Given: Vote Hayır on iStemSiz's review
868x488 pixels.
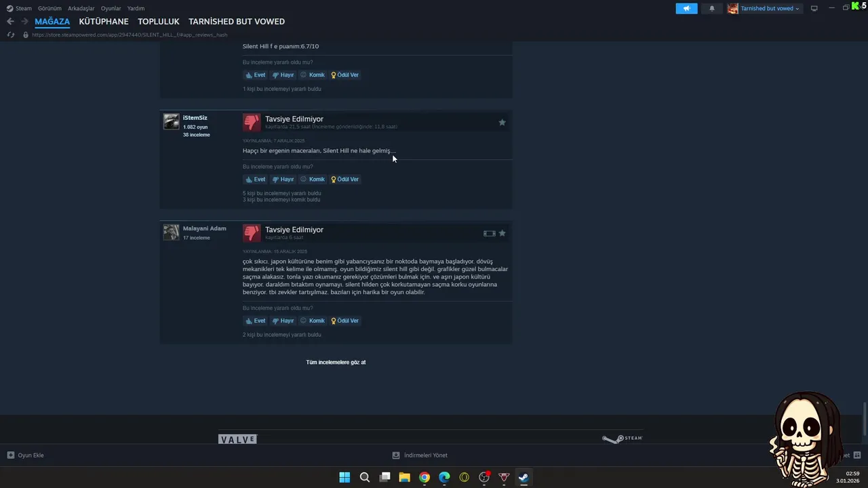Looking at the screenshot, I should [283, 180].
